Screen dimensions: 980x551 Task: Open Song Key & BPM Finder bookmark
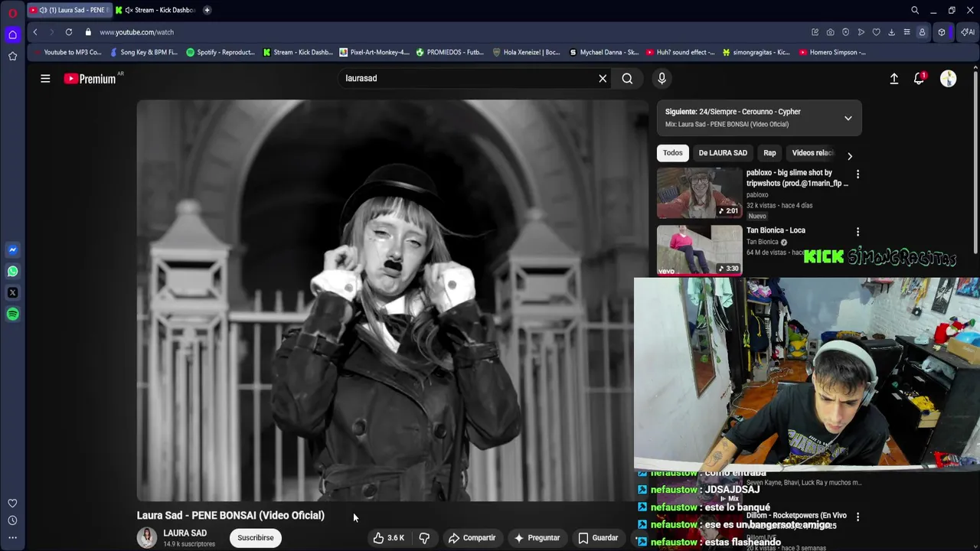point(144,52)
